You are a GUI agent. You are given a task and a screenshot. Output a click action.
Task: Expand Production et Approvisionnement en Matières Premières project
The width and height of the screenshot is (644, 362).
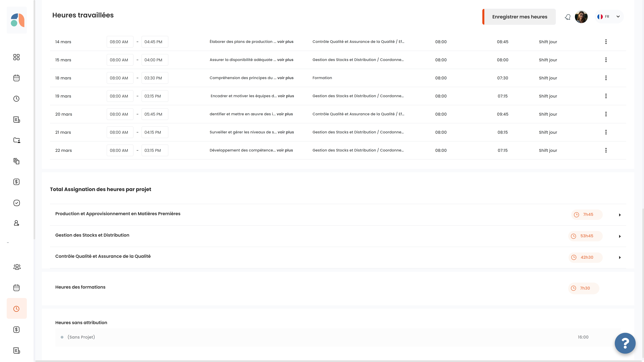(x=620, y=215)
